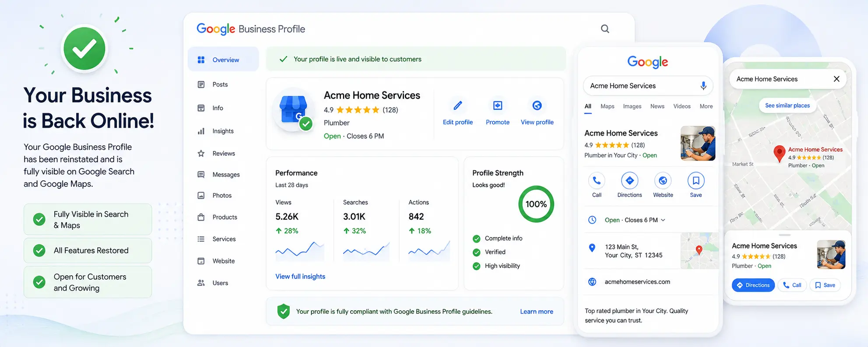
Task: Click the Users people icon
Action: tap(201, 283)
